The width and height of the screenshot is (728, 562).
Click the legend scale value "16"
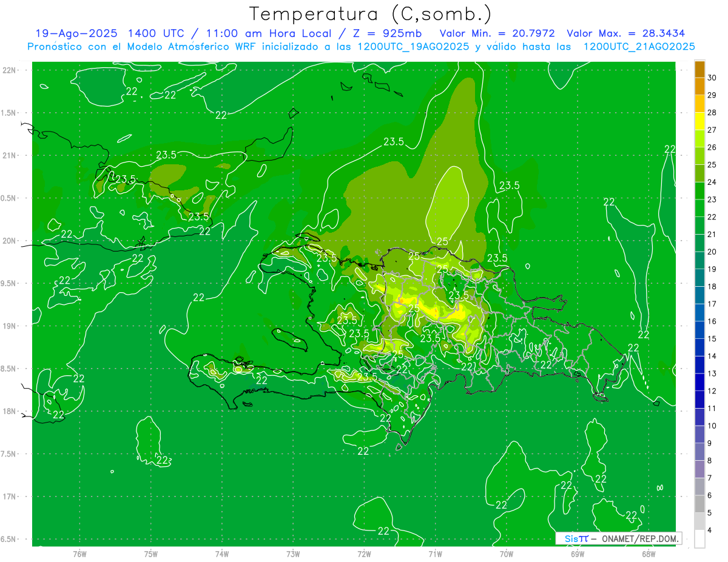[x=712, y=321]
